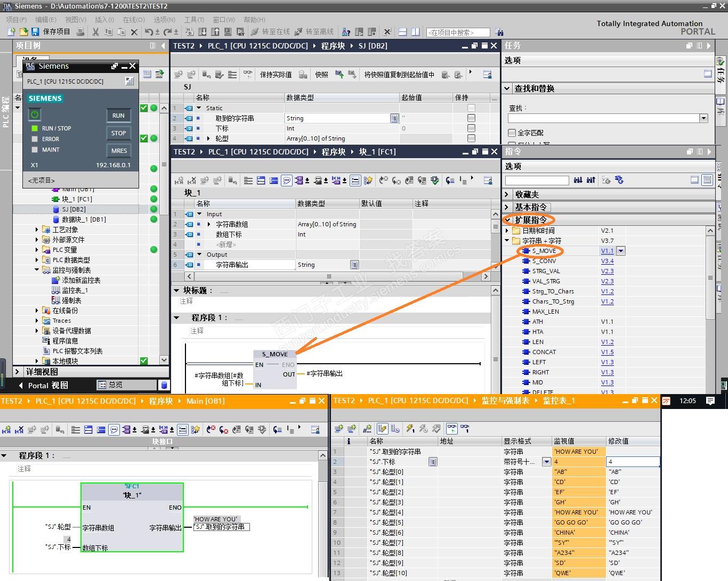Open the 编辑(E) menu
This screenshot has width=728, height=581.
(46, 19)
